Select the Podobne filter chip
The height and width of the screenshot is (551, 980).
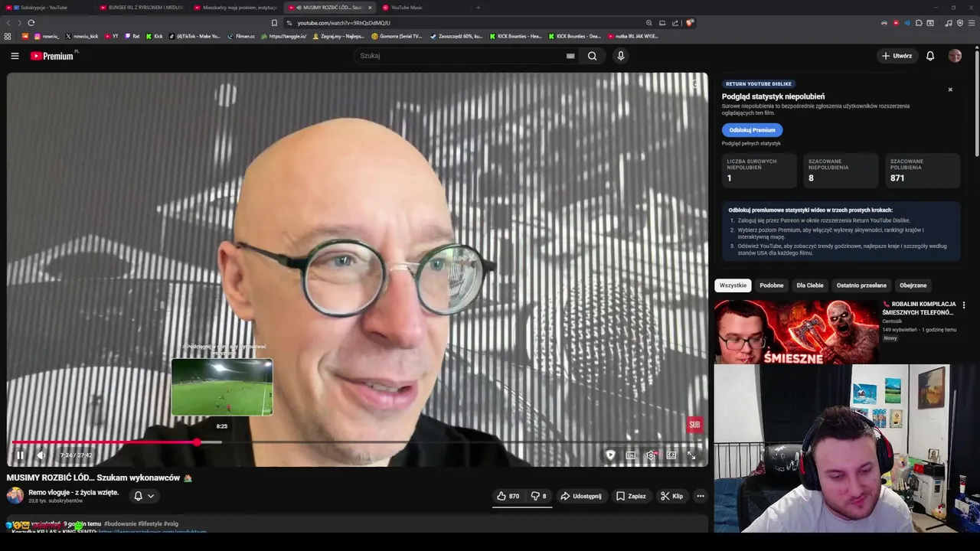[x=771, y=285]
